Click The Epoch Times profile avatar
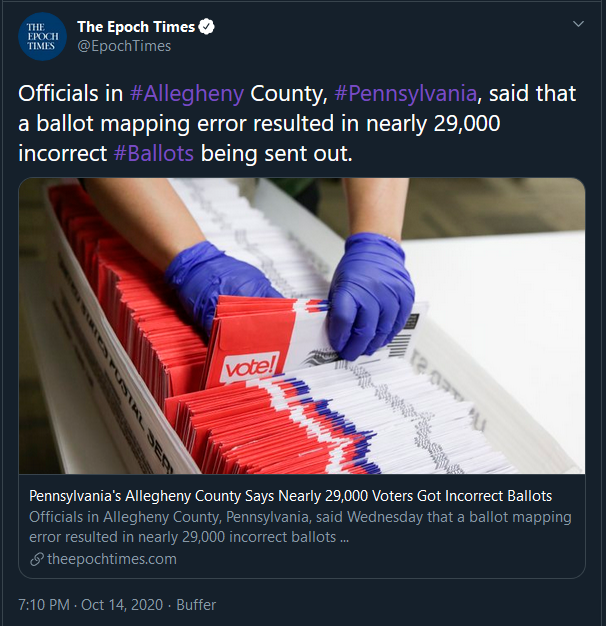606x626 pixels. (x=42, y=36)
